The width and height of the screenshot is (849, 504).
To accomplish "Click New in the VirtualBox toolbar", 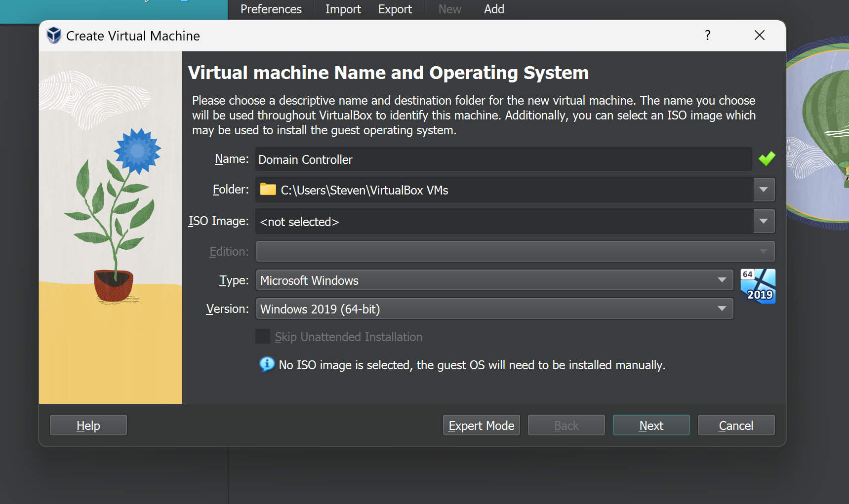I will pos(449,9).
